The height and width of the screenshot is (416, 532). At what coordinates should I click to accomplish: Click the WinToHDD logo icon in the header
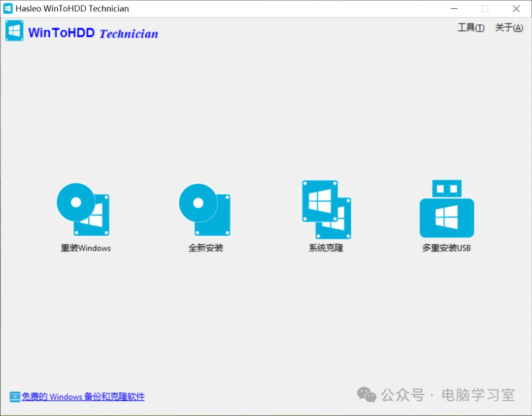click(14, 31)
